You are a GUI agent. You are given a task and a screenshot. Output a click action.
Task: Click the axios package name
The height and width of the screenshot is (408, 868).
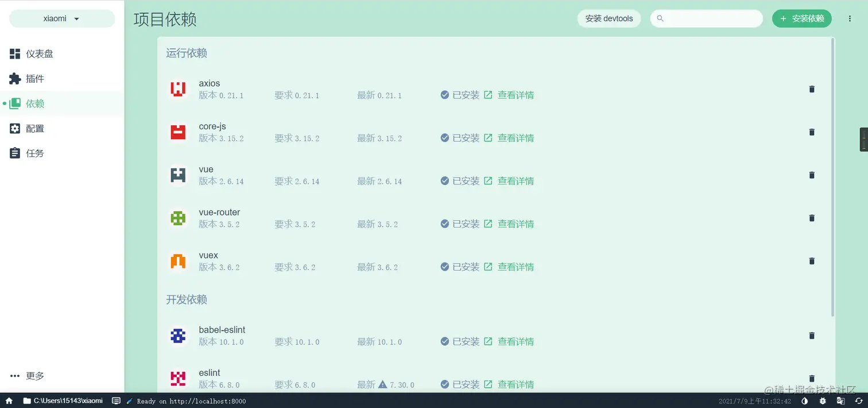coord(210,83)
